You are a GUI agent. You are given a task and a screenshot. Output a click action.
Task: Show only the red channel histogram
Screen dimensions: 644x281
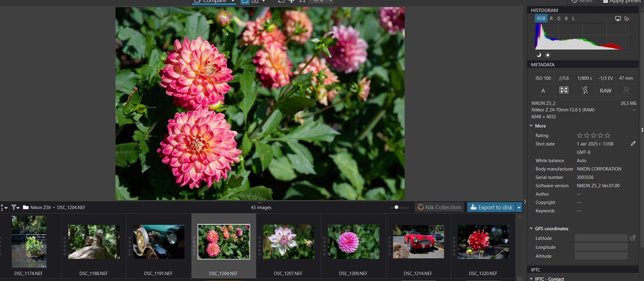[551, 18]
